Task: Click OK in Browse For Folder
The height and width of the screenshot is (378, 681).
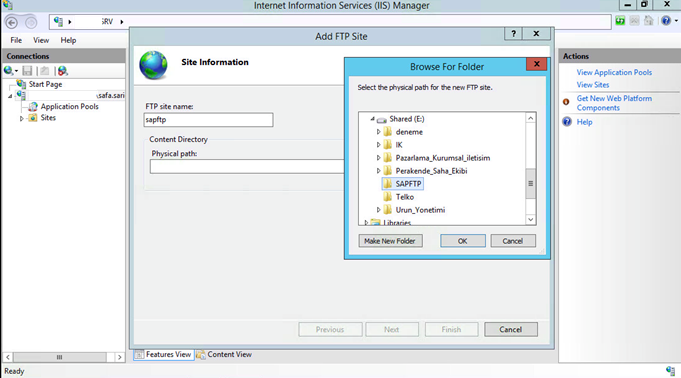Action: click(x=463, y=241)
